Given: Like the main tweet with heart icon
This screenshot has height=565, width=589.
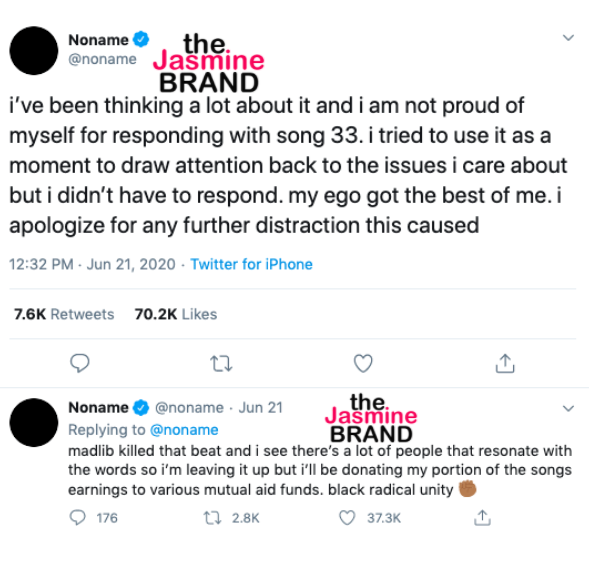Looking at the screenshot, I should [363, 363].
